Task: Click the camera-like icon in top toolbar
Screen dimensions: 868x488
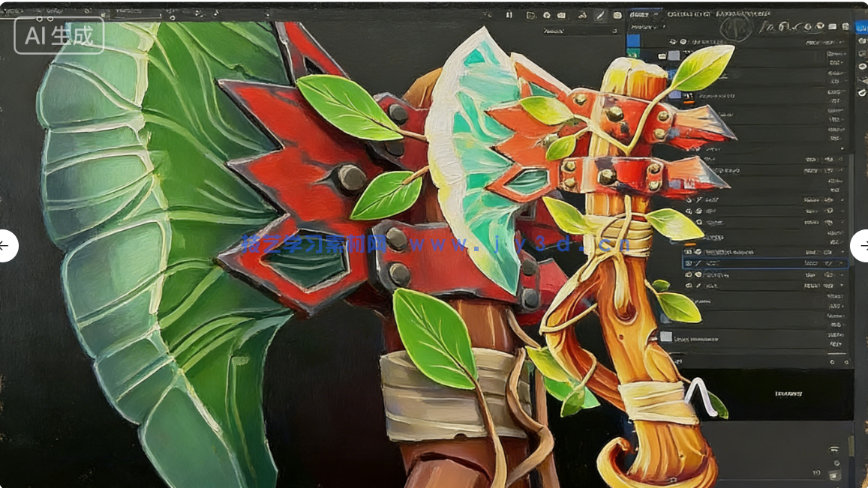Action: [563, 15]
